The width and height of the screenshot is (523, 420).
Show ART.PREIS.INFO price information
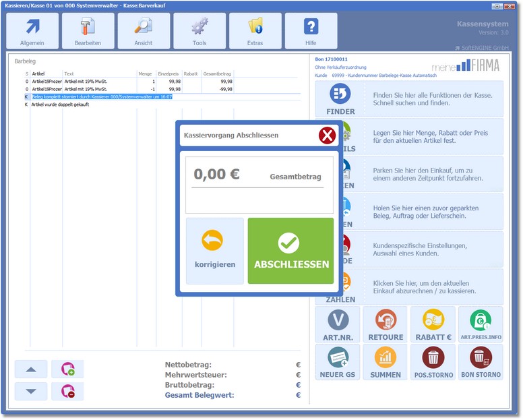(x=481, y=324)
